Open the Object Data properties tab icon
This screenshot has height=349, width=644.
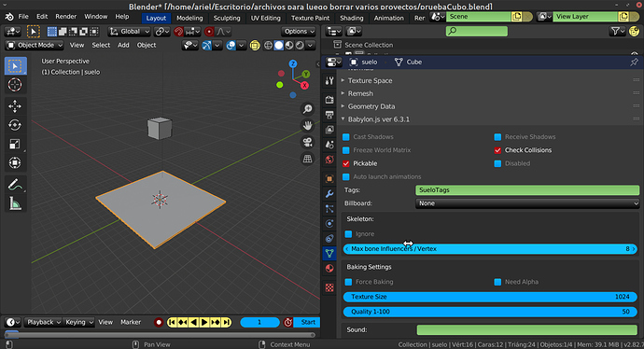[x=329, y=253]
